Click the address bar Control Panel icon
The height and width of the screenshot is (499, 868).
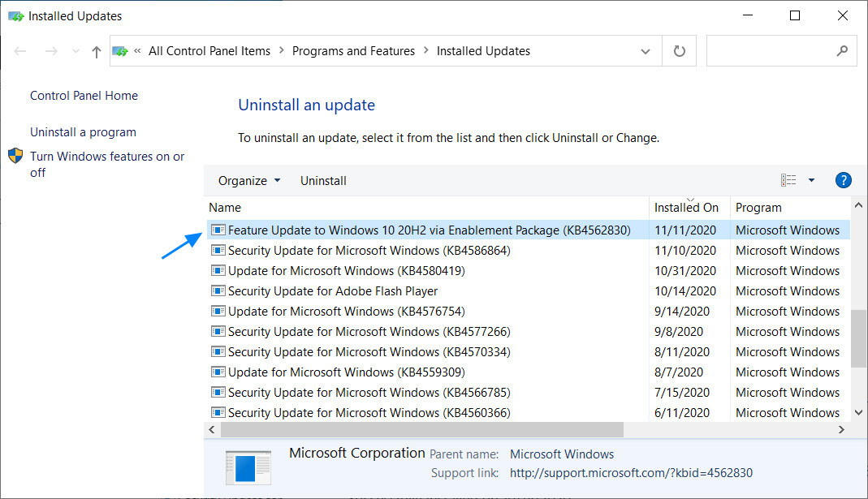(120, 51)
